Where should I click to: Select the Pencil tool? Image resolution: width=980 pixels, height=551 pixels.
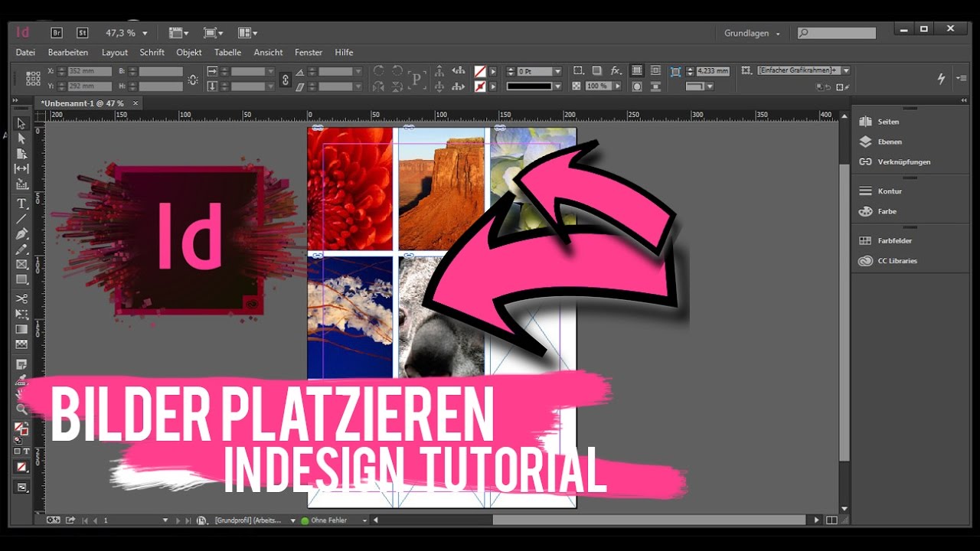(21, 249)
